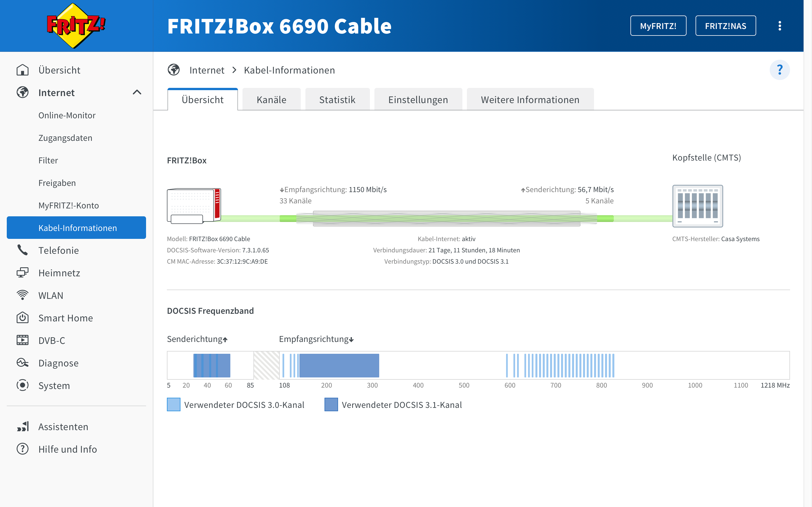Expand the System menu section
The height and width of the screenshot is (507, 812).
54,385
